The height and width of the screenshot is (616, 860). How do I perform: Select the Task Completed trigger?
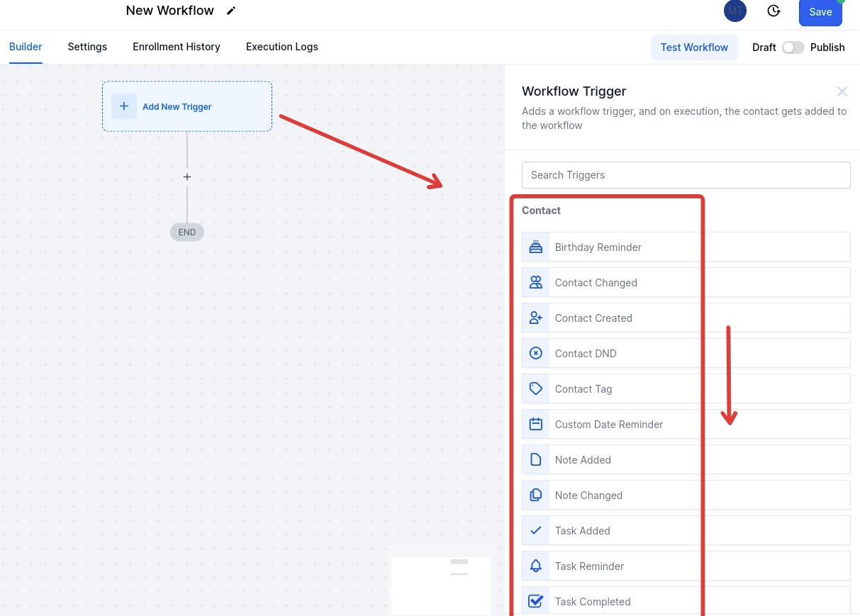686,601
